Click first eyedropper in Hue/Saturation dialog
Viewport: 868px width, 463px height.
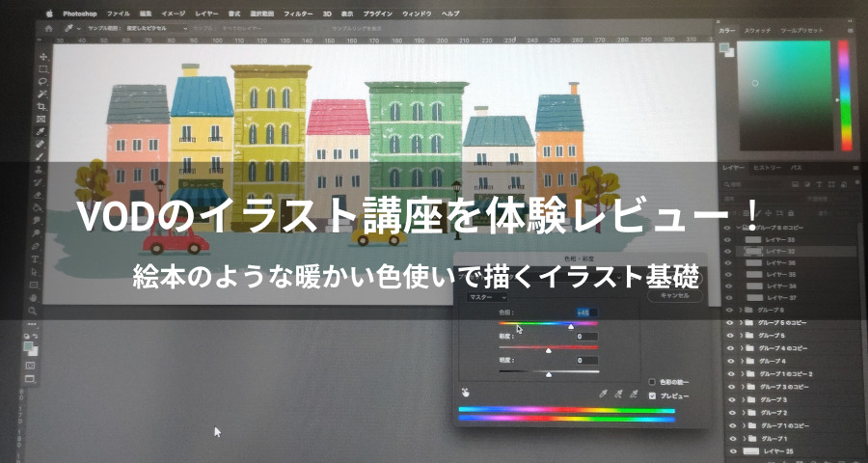pos(604,394)
